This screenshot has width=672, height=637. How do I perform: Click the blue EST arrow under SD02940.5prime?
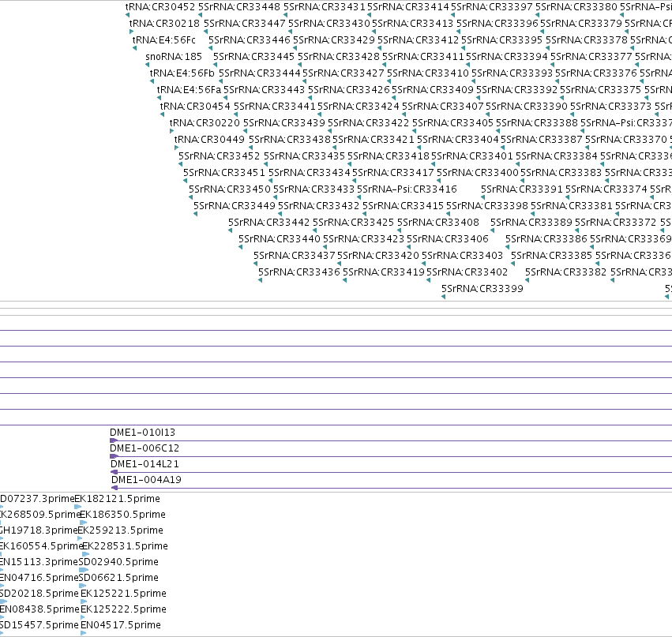tap(84, 570)
